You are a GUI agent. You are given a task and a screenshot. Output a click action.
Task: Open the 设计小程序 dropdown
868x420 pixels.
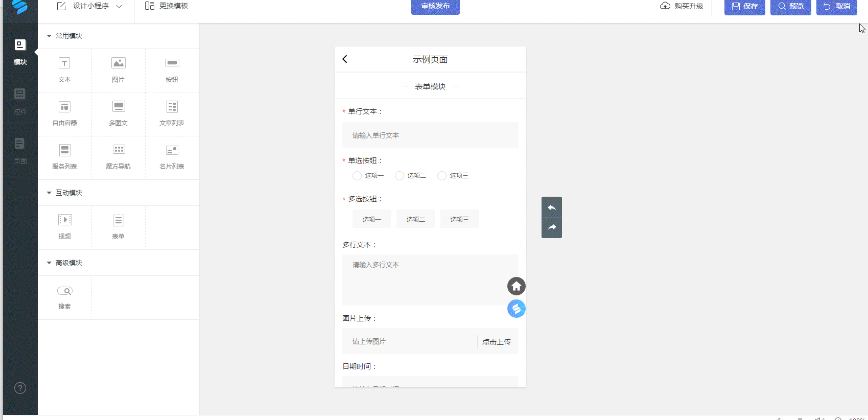(89, 6)
